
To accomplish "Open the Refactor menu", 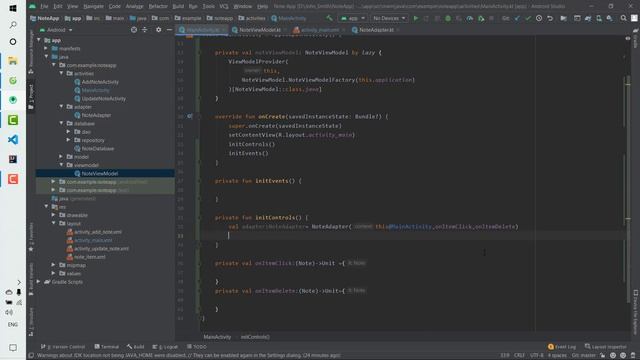I will click(x=158, y=7).
